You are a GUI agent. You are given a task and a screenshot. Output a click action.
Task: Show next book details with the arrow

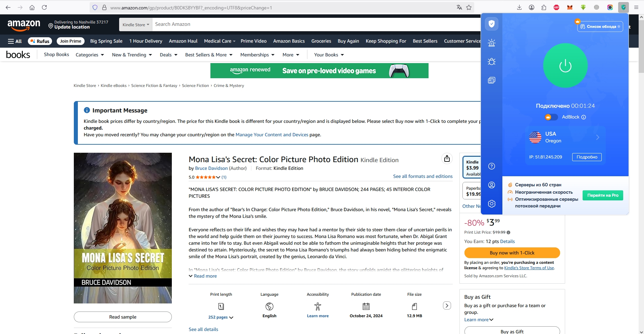[447, 305]
